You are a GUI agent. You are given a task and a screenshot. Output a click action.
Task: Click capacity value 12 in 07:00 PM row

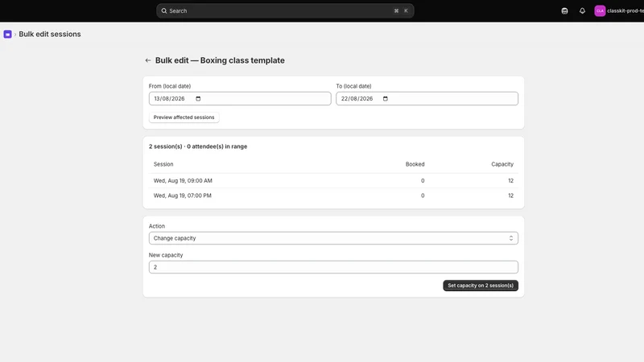[510, 195]
